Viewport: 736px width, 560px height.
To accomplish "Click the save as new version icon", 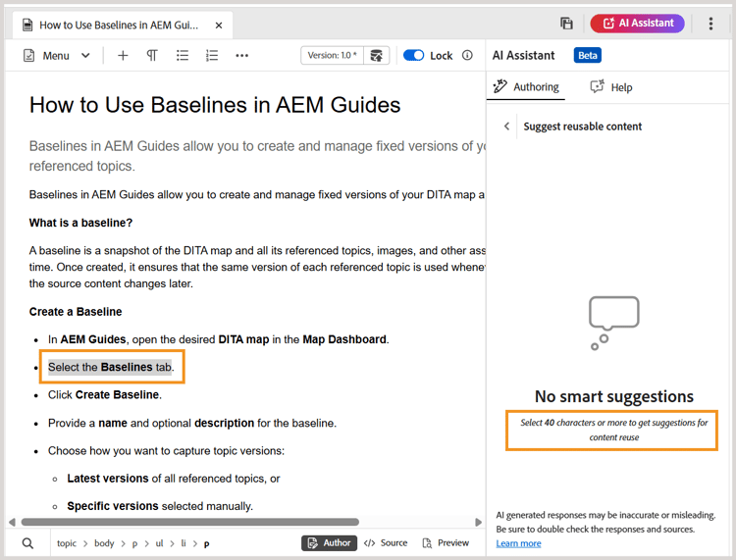I will click(x=376, y=55).
